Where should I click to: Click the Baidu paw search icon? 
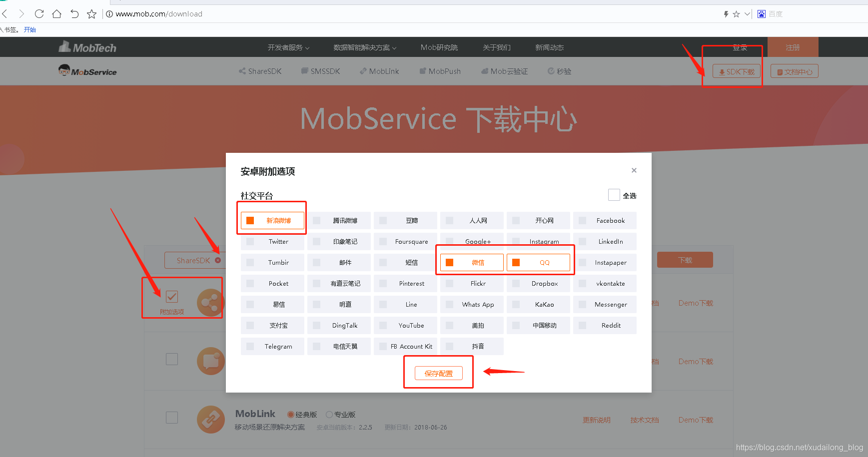click(x=762, y=14)
